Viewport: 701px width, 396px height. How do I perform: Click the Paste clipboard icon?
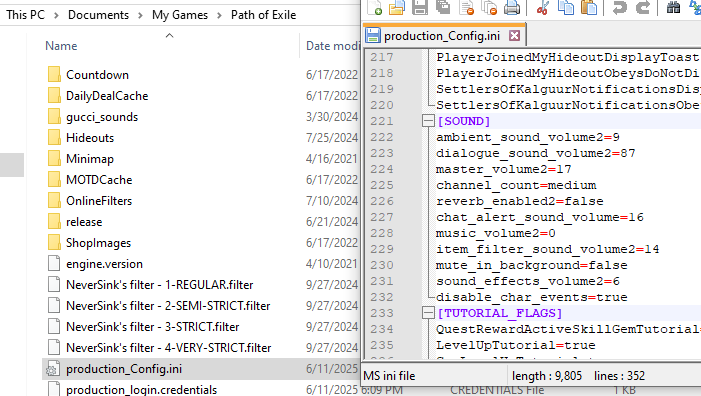589,8
